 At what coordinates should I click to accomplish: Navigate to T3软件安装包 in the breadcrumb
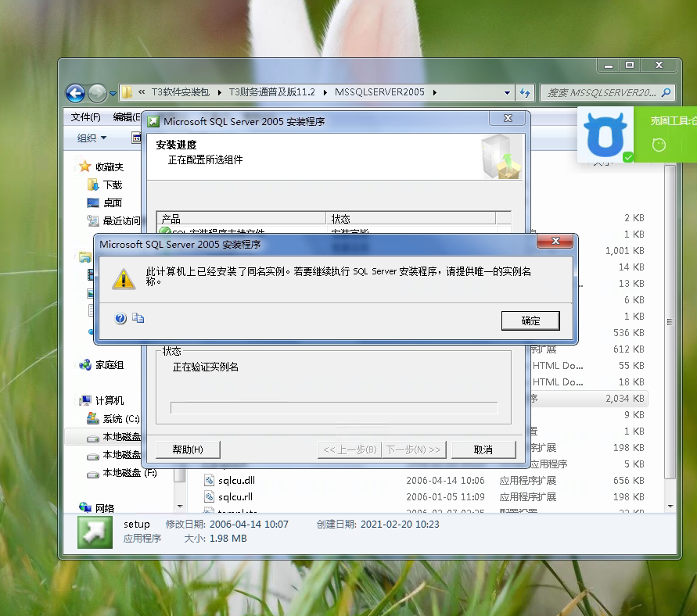point(180,92)
